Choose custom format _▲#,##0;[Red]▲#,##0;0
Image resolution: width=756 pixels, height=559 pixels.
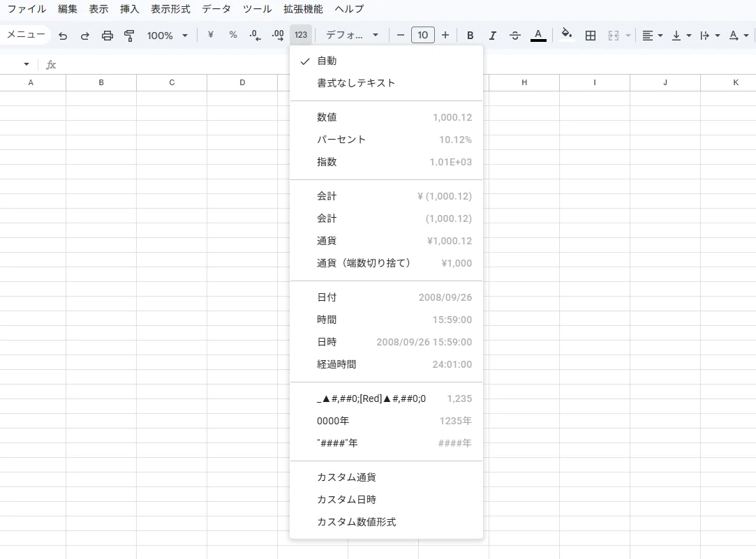tap(386, 398)
